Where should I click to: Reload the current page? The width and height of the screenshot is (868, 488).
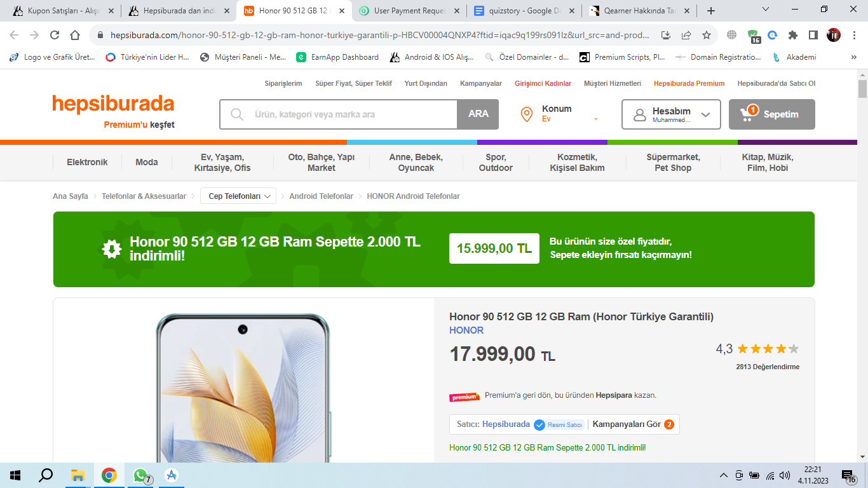(x=55, y=36)
